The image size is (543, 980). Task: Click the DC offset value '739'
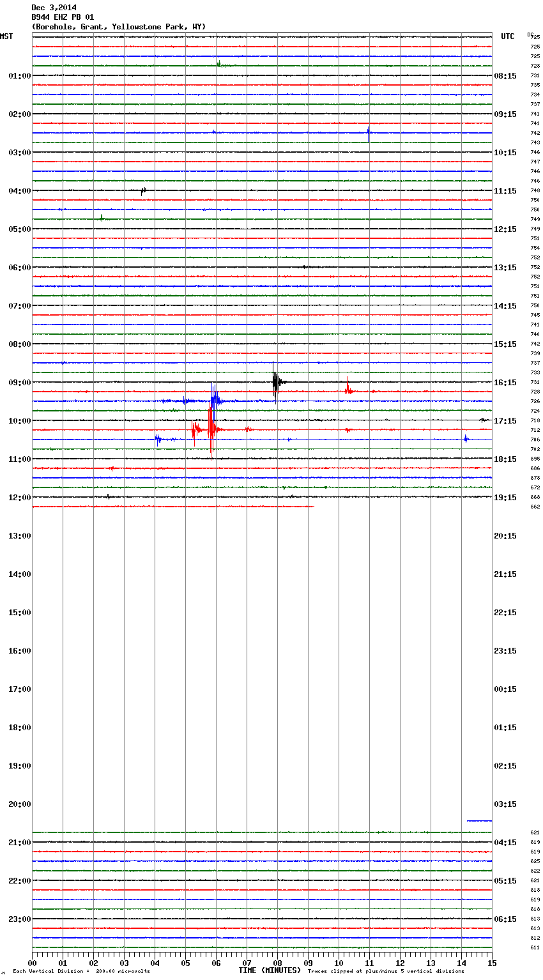coord(535,353)
